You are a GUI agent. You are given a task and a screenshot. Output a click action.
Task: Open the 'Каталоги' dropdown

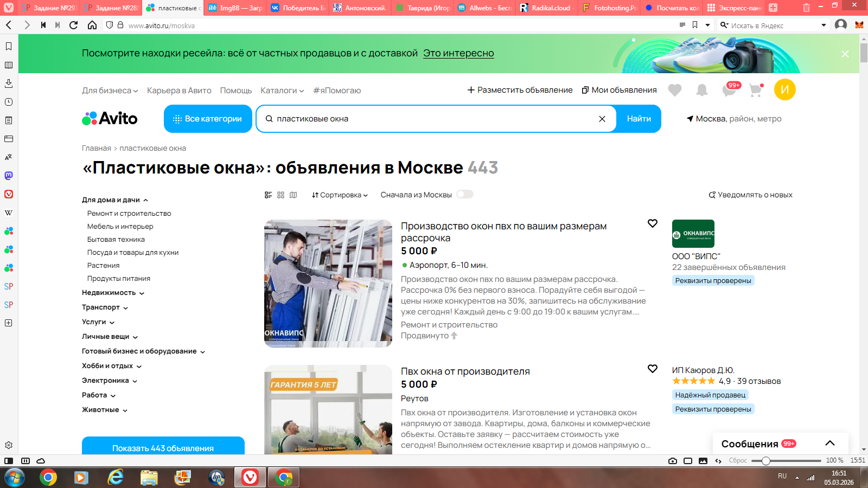point(282,91)
